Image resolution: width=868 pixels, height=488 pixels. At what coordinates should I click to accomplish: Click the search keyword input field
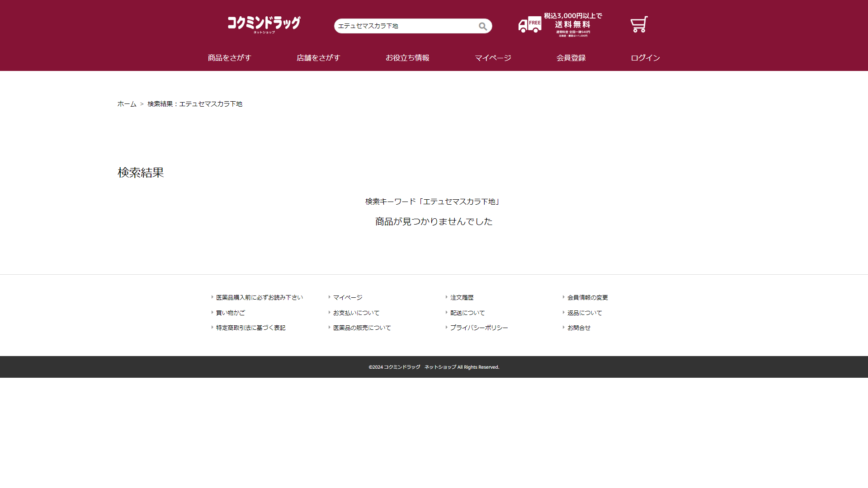pyautogui.click(x=405, y=26)
